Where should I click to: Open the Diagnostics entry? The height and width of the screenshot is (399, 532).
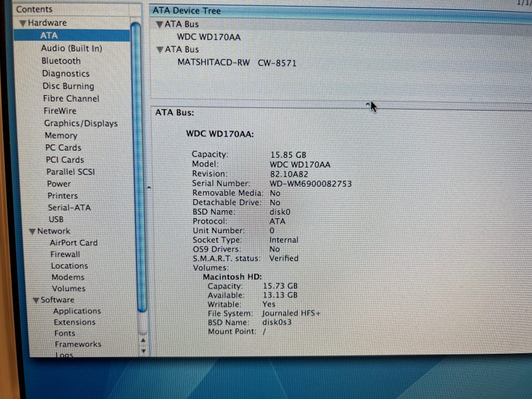[66, 74]
